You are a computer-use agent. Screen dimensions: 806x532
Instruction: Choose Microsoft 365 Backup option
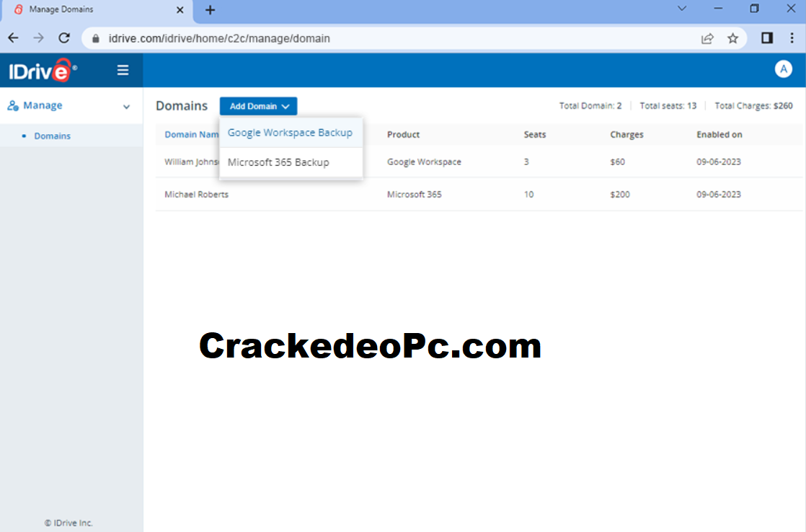click(x=291, y=162)
